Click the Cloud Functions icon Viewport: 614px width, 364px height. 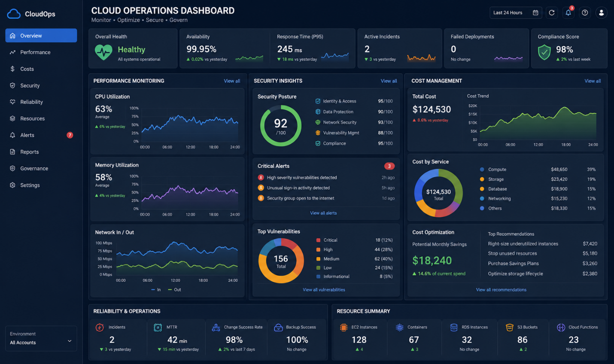(x=561, y=328)
